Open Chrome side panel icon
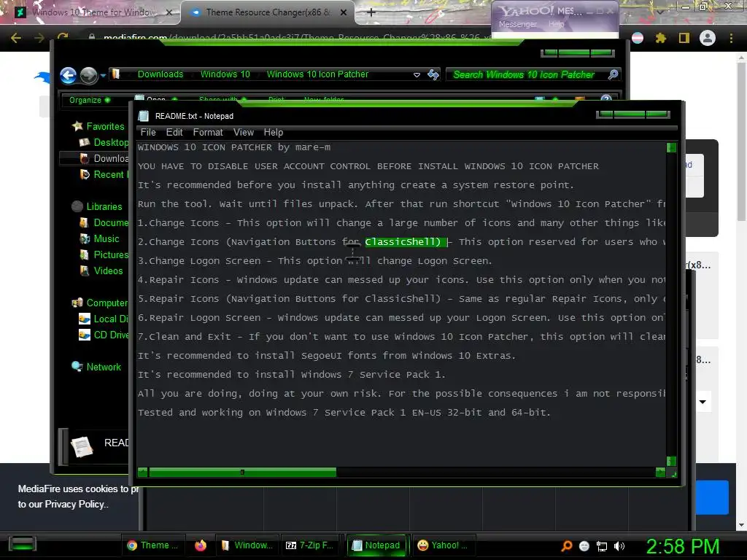Image resolution: width=747 pixels, height=560 pixels. (x=684, y=38)
